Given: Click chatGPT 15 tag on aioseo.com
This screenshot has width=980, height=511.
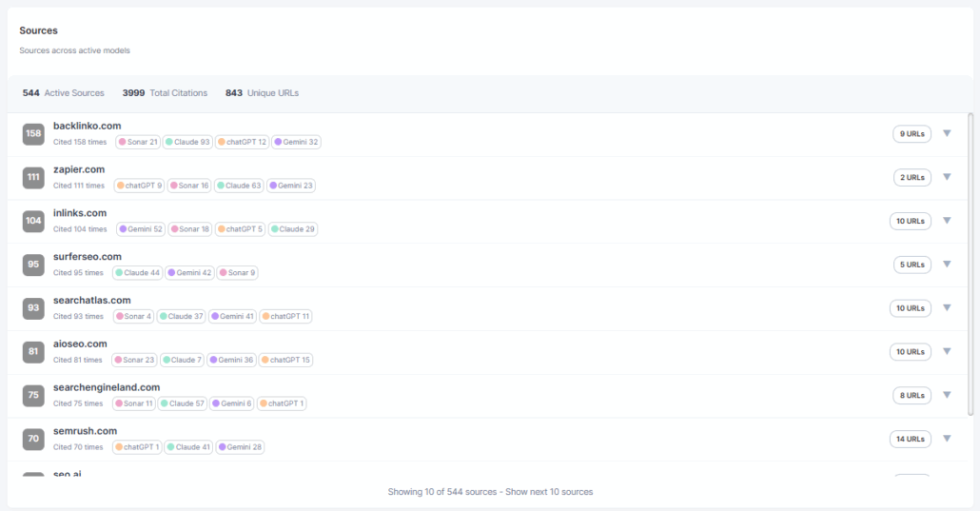Looking at the screenshot, I should 285,360.
